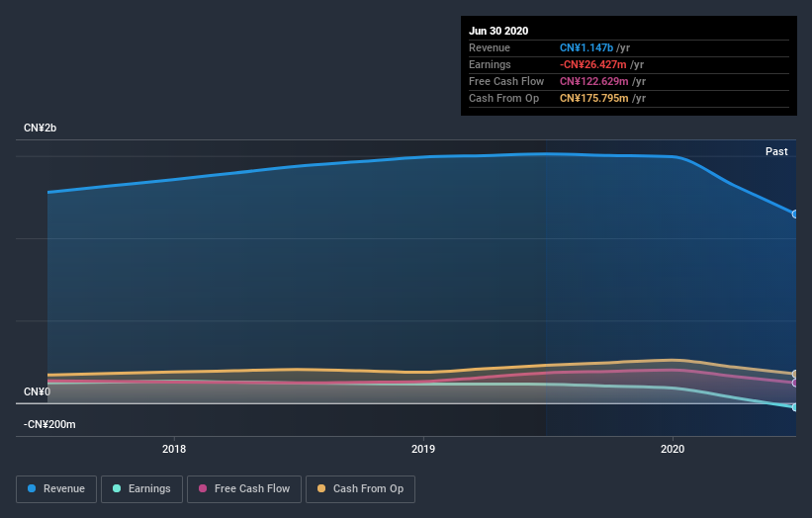This screenshot has height=518, width=812.
Task: Click the 2018 x-axis label
Action: coord(174,449)
